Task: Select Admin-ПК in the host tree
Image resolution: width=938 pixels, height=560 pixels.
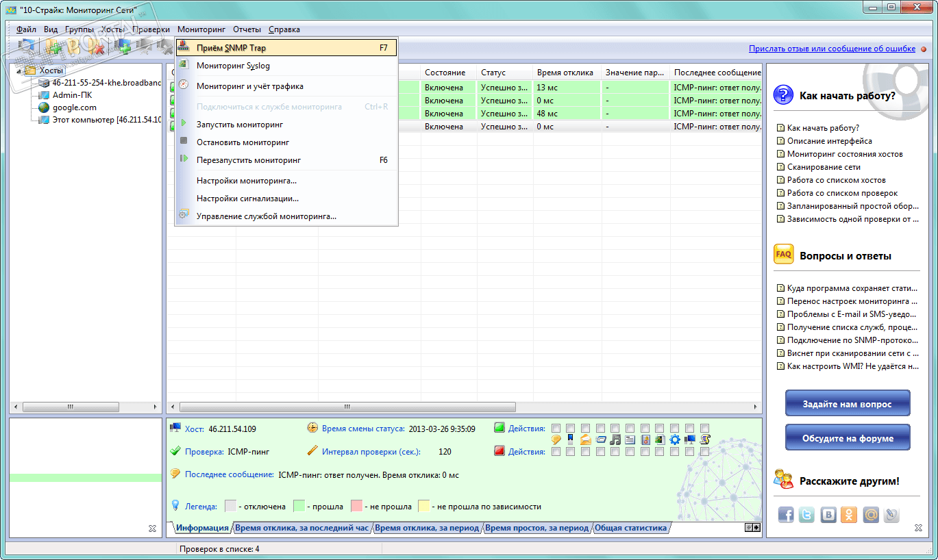Action: [72, 95]
